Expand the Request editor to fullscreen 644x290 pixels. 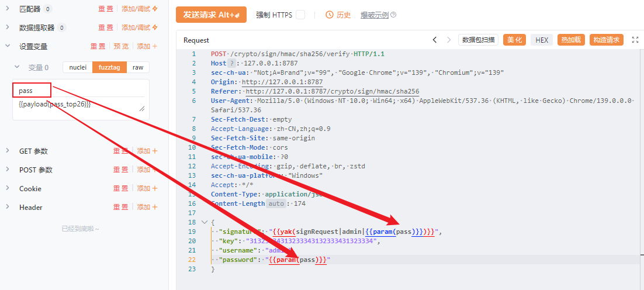(x=635, y=40)
